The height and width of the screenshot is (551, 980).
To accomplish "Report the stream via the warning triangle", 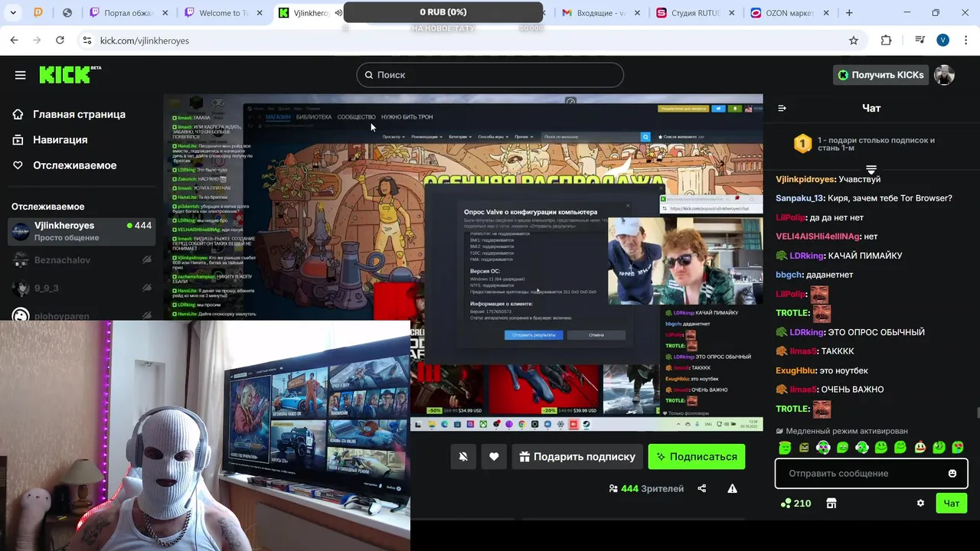I will pyautogui.click(x=732, y=488).
